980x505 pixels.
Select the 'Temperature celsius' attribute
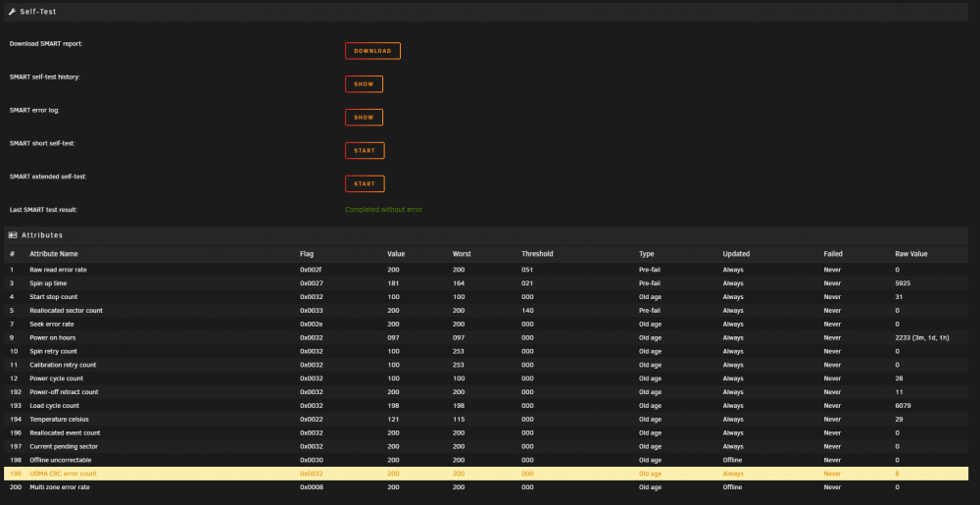coord(486,420)
